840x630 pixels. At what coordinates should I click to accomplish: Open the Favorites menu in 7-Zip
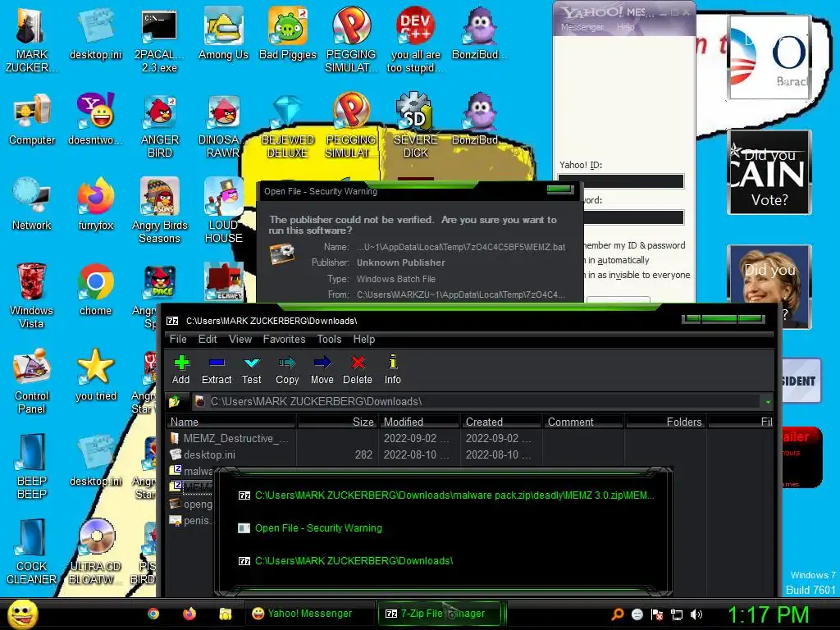(x=284, y=339)
